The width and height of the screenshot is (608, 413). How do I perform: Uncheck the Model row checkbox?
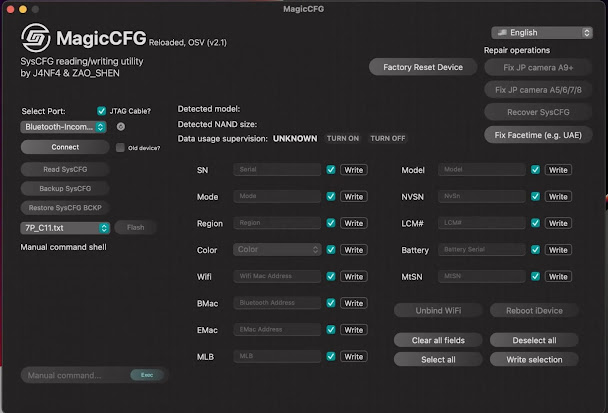[535, 169]
